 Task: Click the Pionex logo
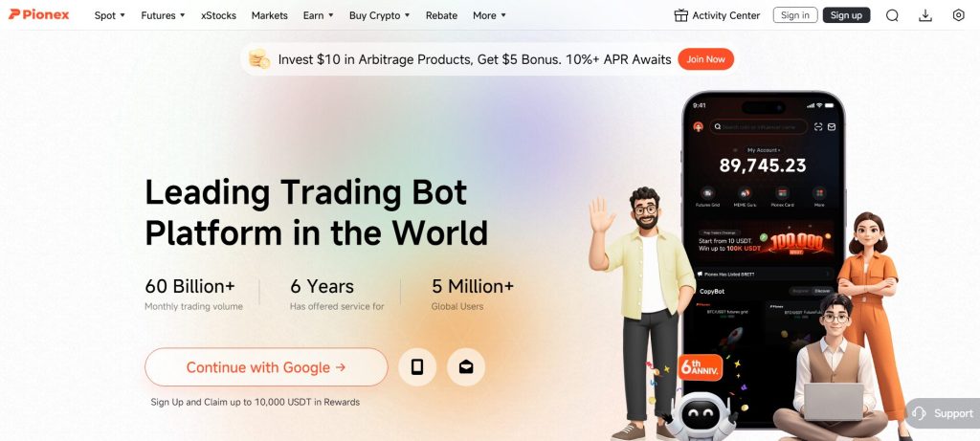coord(38,14)
